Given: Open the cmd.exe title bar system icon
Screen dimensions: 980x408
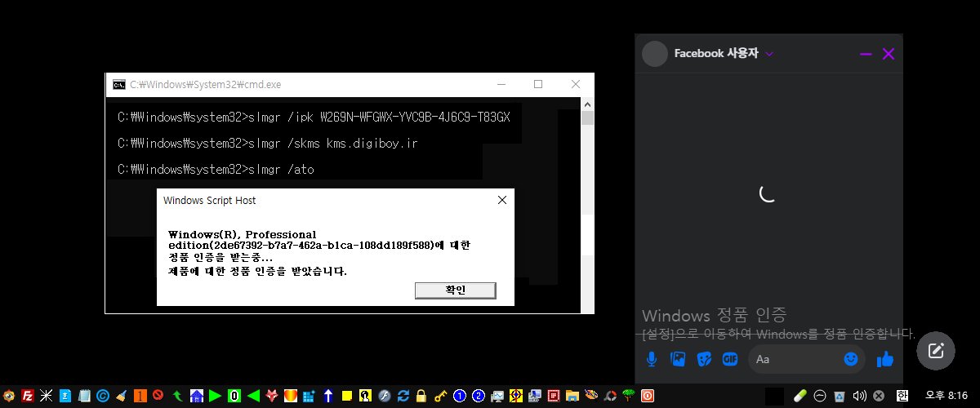Looking at the screenshot, I should [x=119, y=84].
